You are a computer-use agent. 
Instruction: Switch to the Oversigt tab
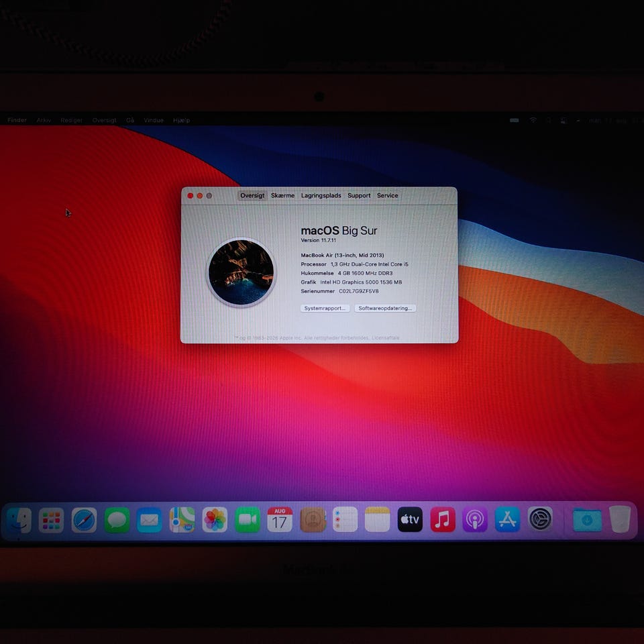[x=252, y=195]
